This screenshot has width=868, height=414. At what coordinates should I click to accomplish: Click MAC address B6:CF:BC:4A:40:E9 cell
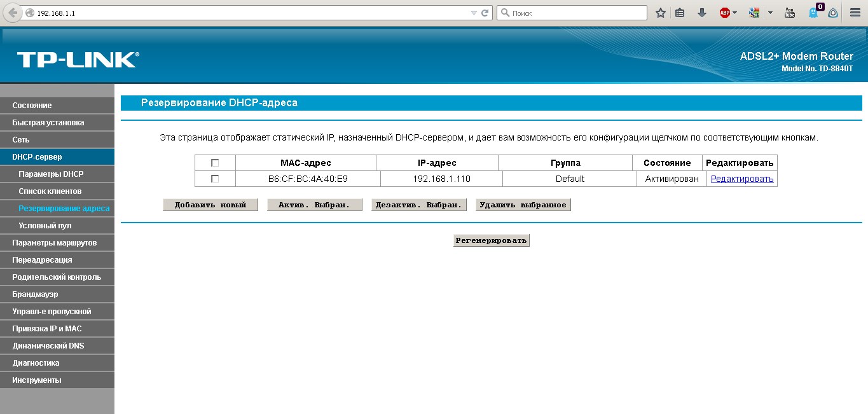(x=308, y=179)
